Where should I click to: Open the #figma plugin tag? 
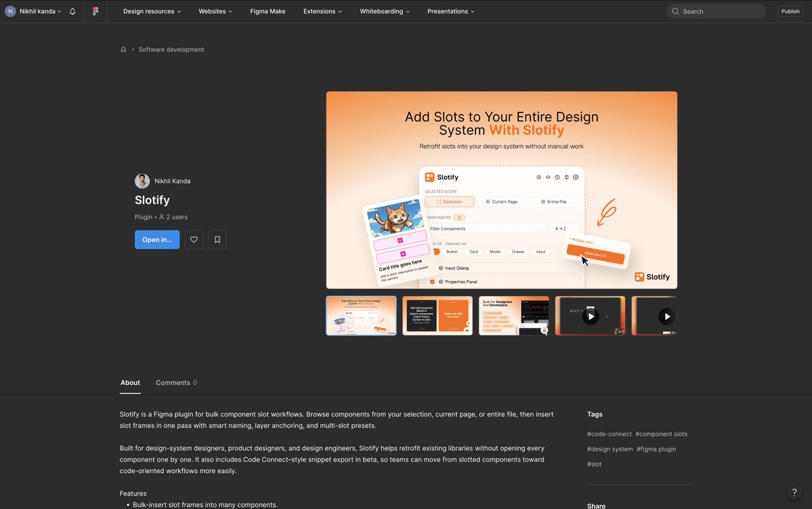tap(656, 449)
